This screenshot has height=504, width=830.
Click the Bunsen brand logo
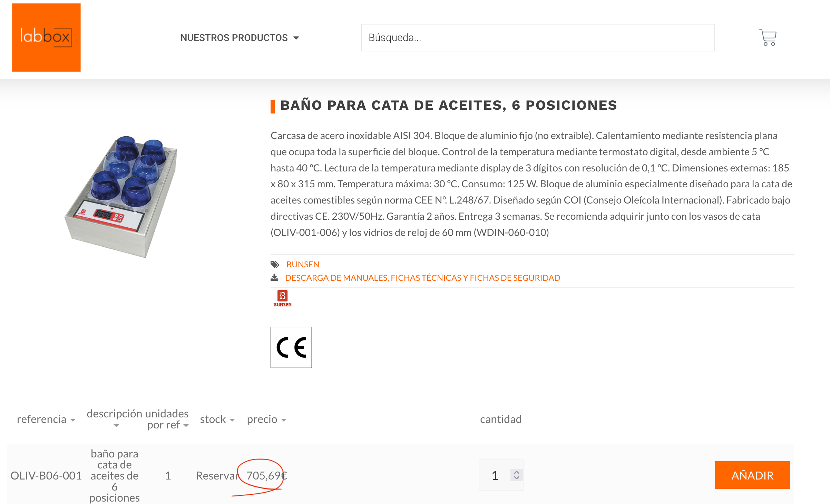tap(282, 299)
